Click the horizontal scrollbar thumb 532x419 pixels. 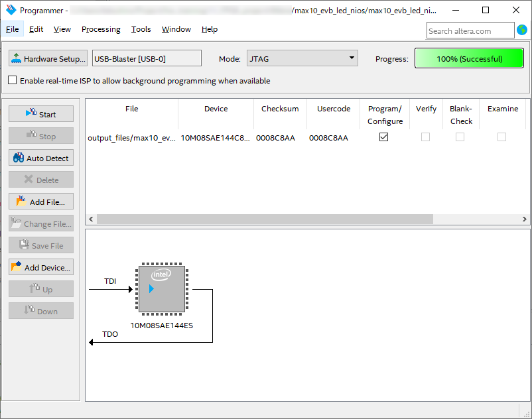point(265,219)
